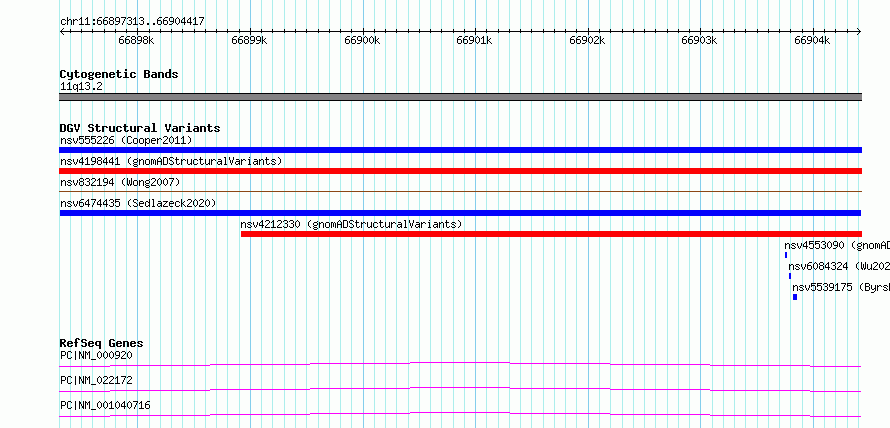This screenshot has height=428, width=890.
Task: Click the Cytogenetic Bands track heading
Action: [119, 74]
